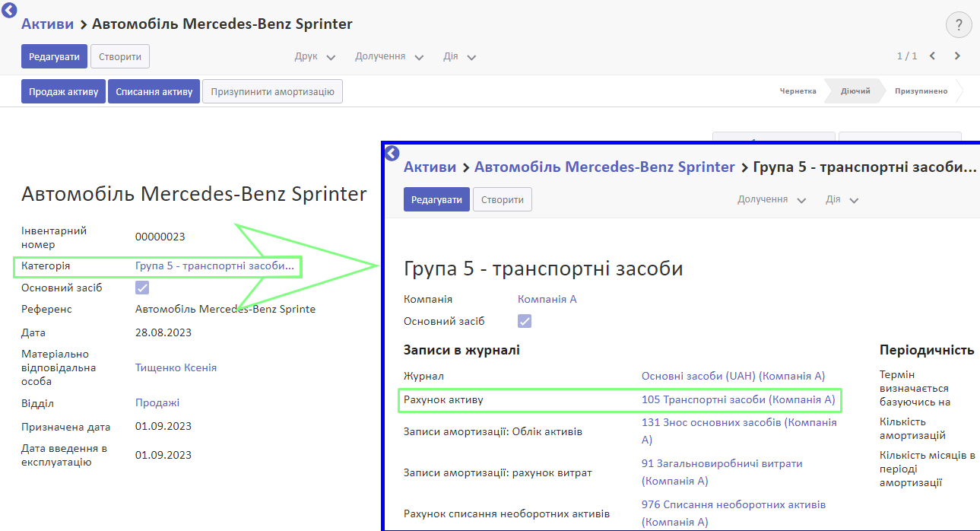Click Періодичність section heading

927,350
